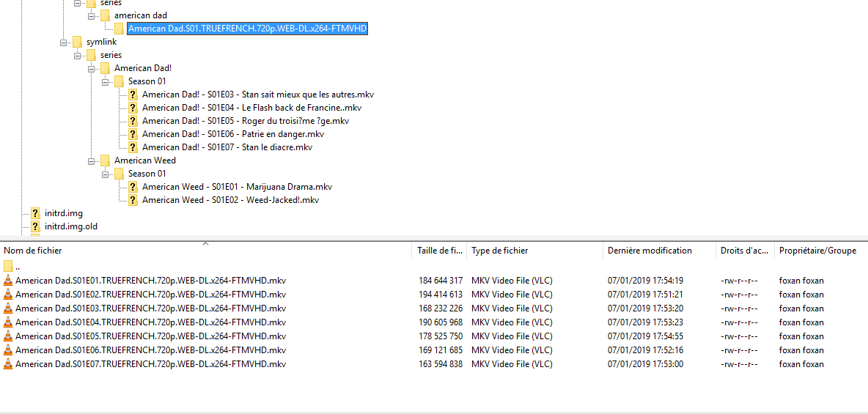Collapse the 'American Dad!' folder node
This screenshot has height=414, width=868.
92,69
